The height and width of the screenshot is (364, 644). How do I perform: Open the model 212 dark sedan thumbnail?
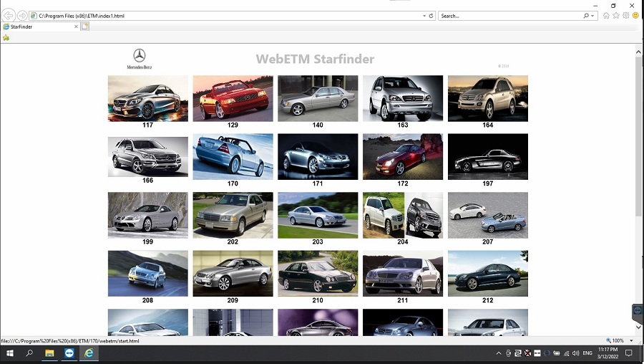pyautogui.click(x=488, y=274)
